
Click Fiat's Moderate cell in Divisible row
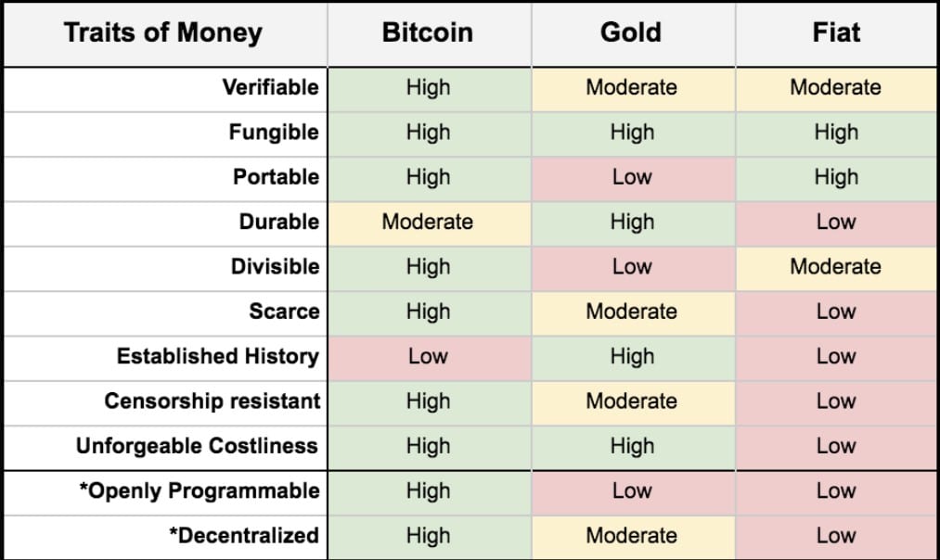coord(836,267)
